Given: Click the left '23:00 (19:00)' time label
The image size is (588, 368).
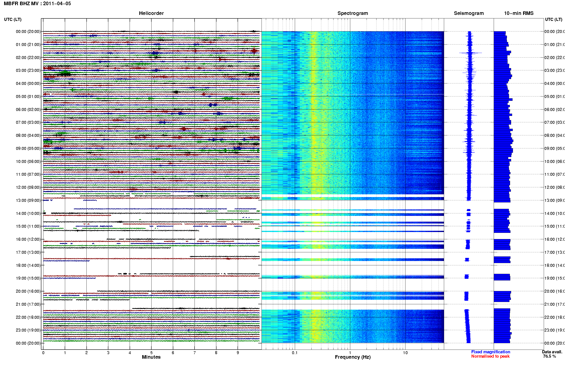Looking at the screenshot, I should 28,330.
